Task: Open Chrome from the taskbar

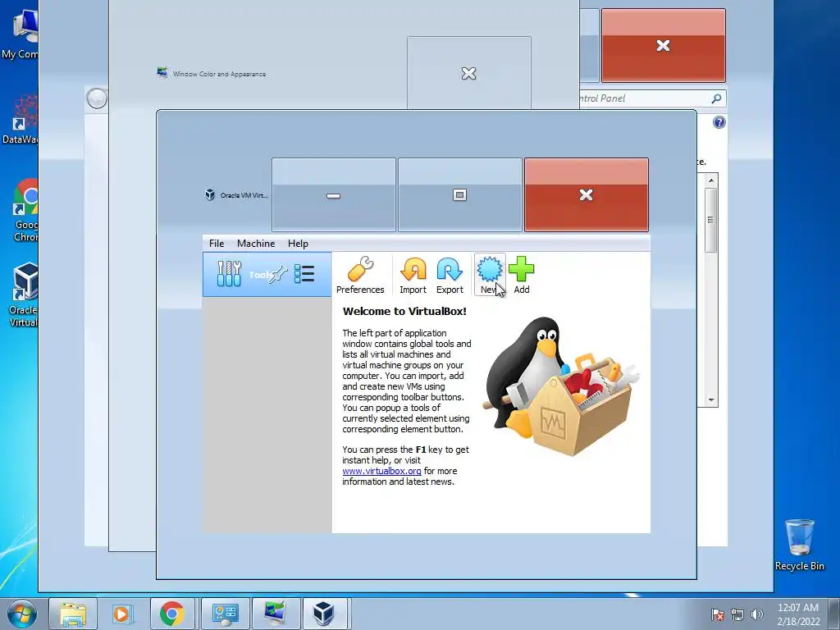Action: click(x=172, y=614)
